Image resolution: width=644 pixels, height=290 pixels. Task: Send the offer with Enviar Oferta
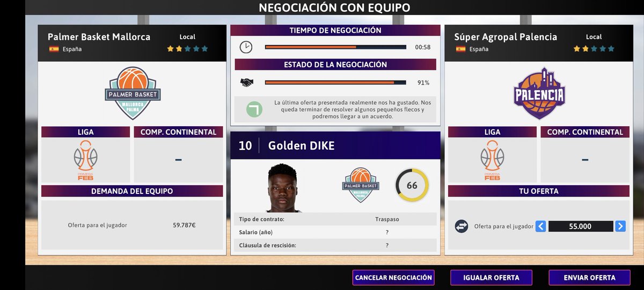(x=589, y=278)
